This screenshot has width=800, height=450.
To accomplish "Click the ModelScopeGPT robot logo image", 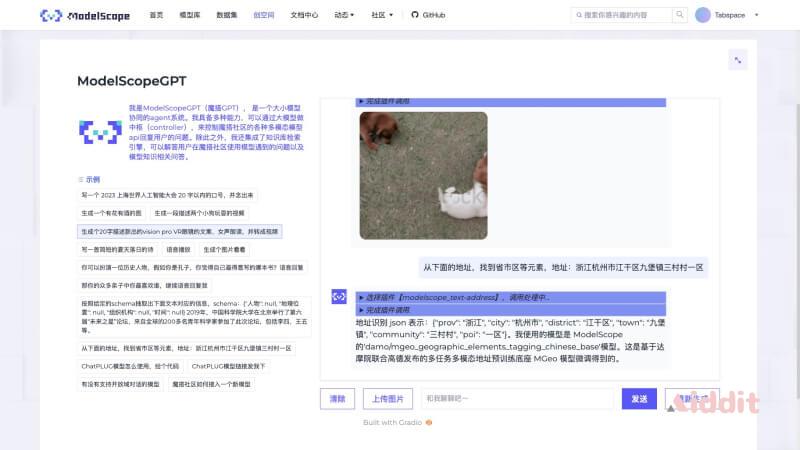I will point(101,132).
